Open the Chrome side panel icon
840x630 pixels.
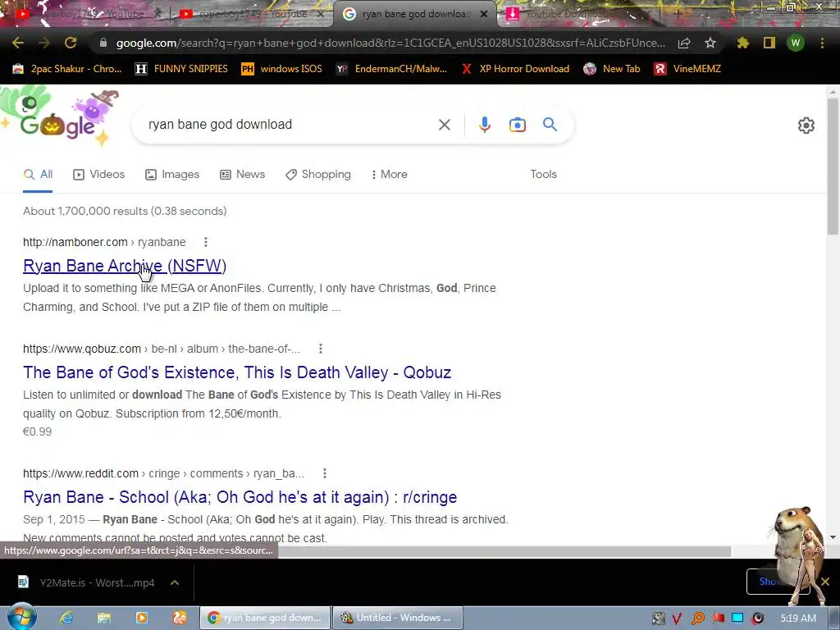click(769, 43)
